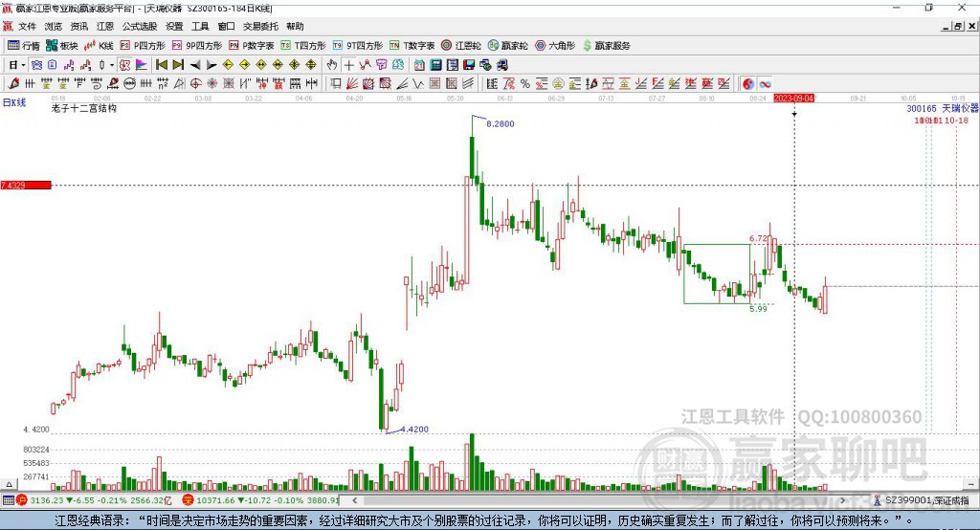The image size is (980, 530).
Task: Open the T四方形 tool
Action: pos(303,46)
